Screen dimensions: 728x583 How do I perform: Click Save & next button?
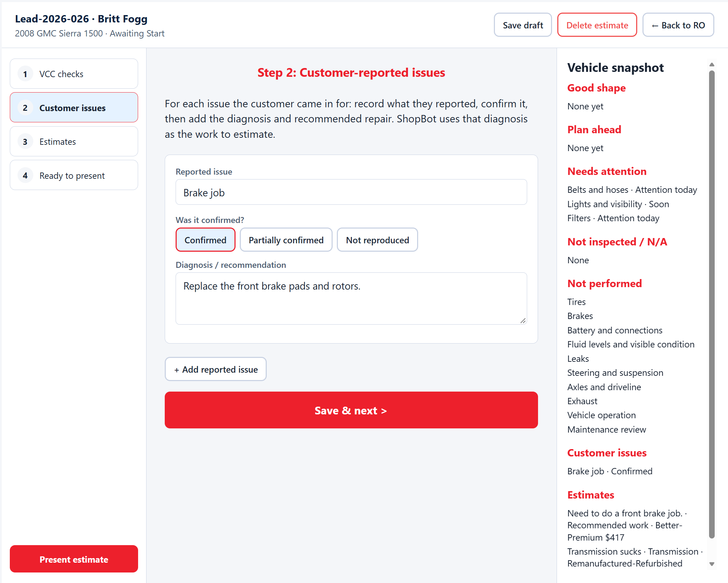tap(351, 410)
